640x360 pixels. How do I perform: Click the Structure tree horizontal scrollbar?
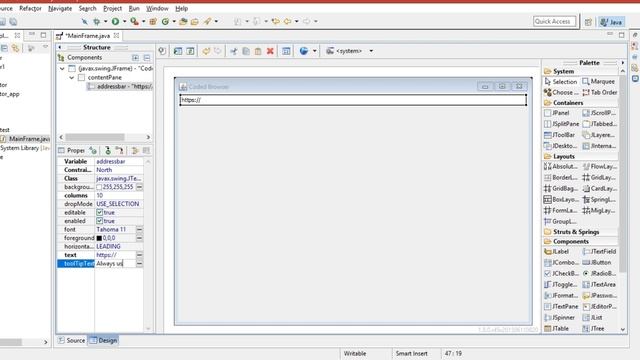tap(95, 137)
